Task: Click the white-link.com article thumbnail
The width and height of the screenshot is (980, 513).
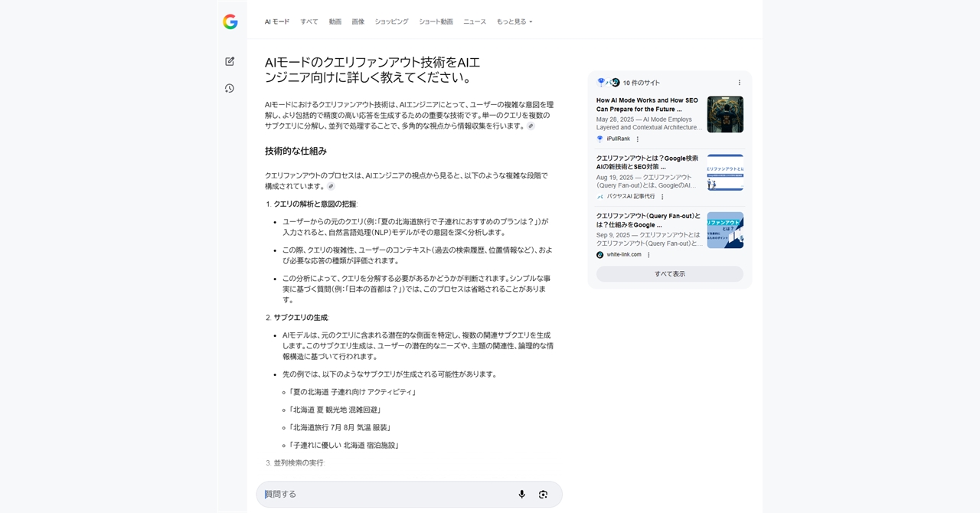Action: click(x=724, y=230)
